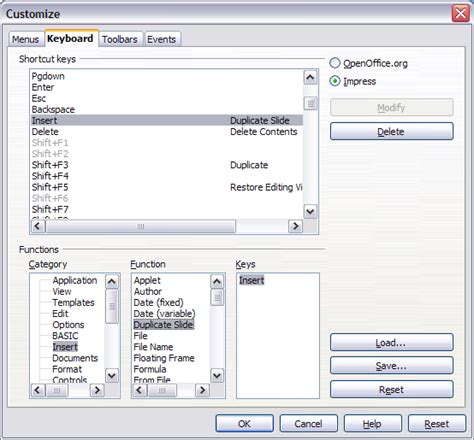Select Options in the Category list
The height and width of the screenshot is (440, 474).
[x=68, y=325]
